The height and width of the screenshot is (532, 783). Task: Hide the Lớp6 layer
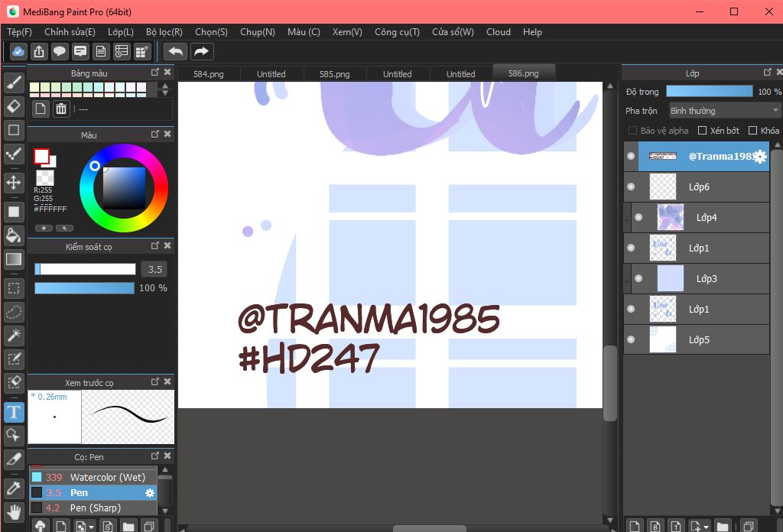631,187
